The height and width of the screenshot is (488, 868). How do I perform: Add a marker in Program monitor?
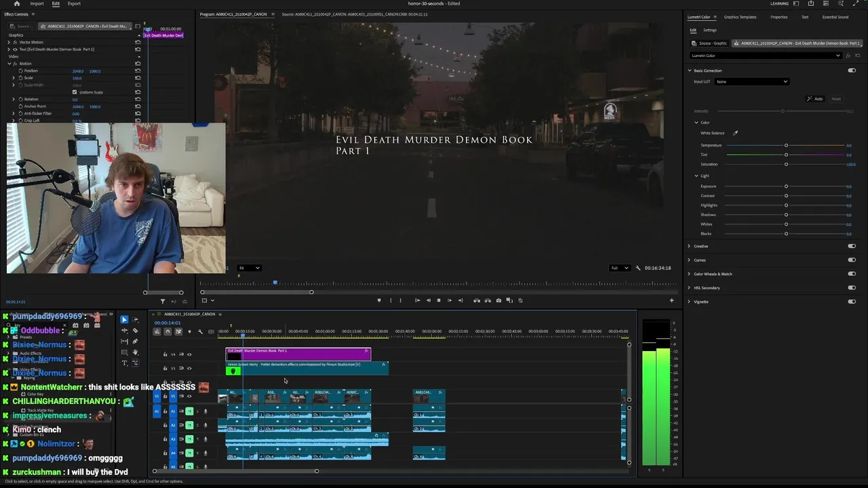click(379, 300)
